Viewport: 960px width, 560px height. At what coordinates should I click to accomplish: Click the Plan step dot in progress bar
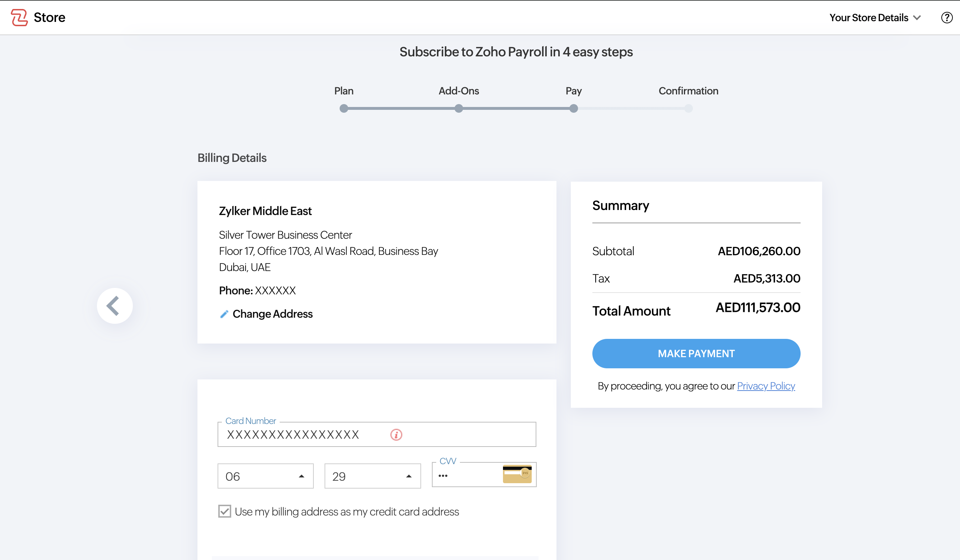click(x=344, y=108)
